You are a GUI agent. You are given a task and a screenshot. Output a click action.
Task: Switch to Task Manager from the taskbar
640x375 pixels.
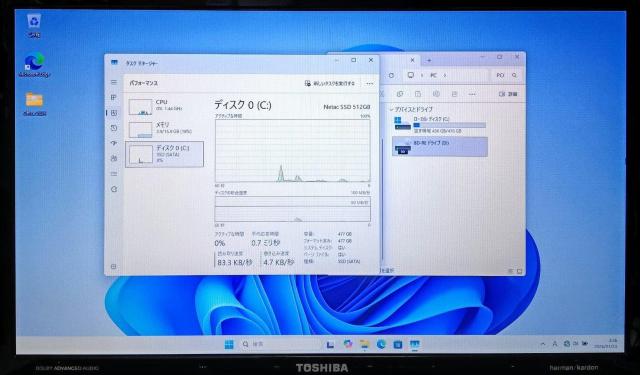415,344
